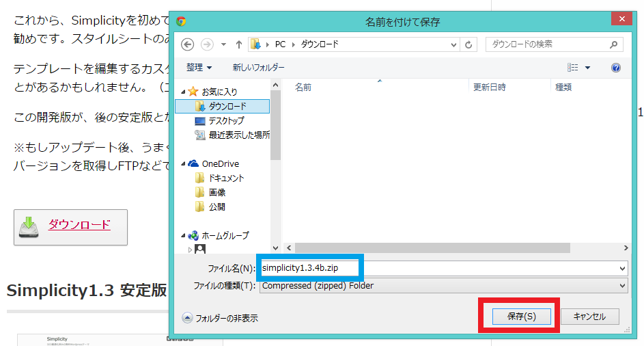The width and height of the screenshot is (644, 346).
Task: Collapse the お気に入り tree group
Action: pos(183,92)
